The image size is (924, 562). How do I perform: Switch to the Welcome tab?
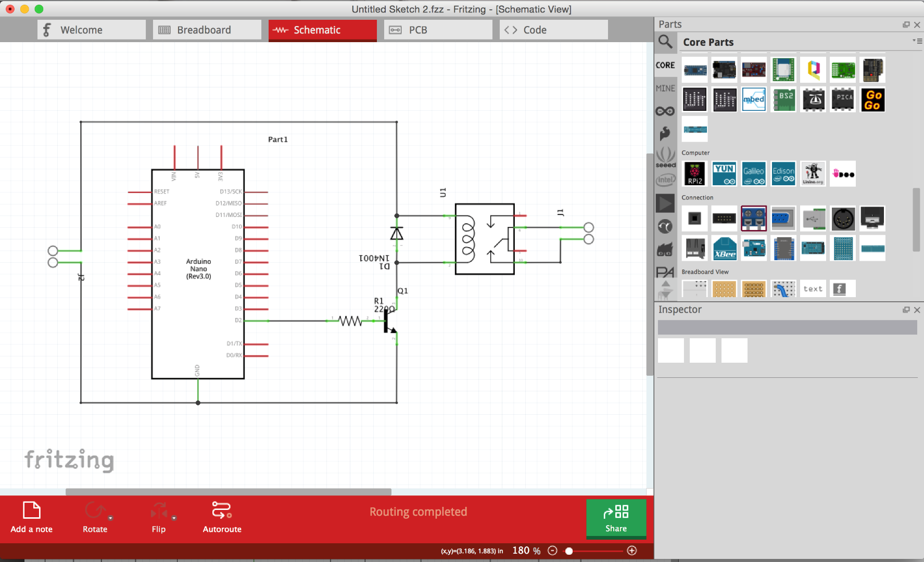[x=92, y=30]
